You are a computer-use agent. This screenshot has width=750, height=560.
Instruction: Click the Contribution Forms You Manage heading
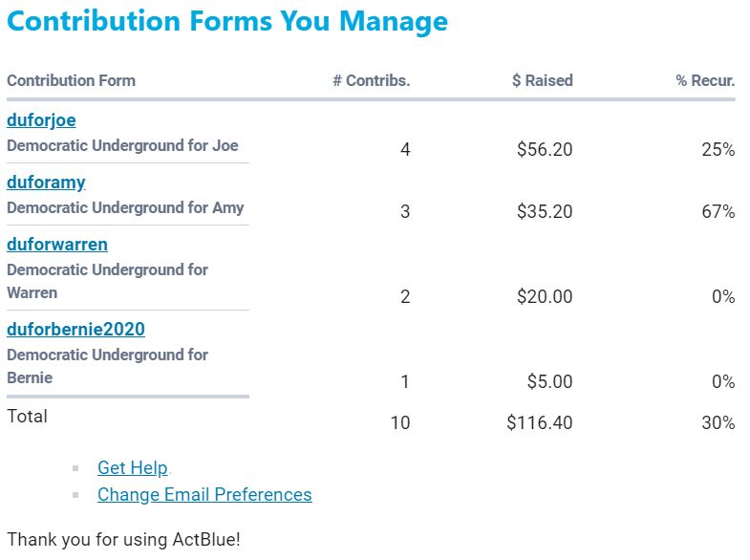[227, 21]
